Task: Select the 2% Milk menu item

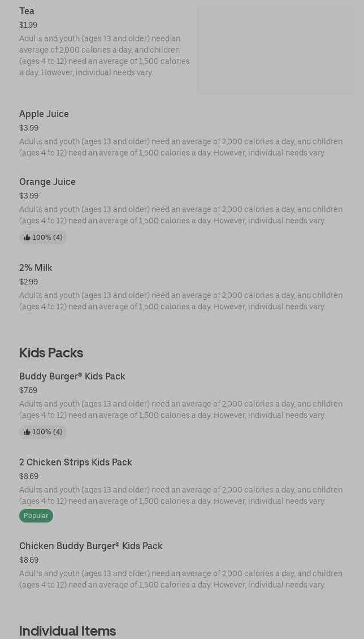Action: (x=36, y=268)
